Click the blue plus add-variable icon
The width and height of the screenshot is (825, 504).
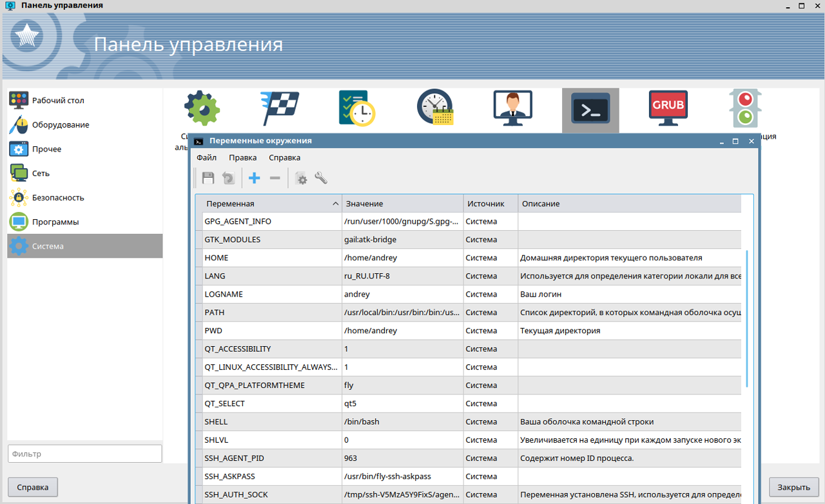pos(255,179)
